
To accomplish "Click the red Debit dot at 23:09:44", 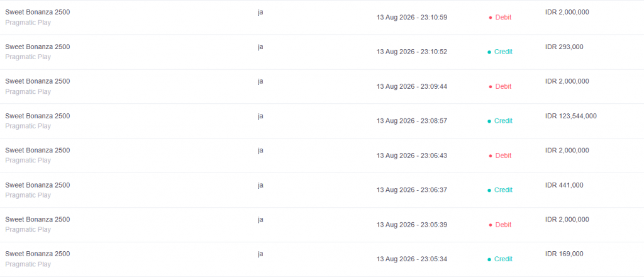I will (x=491, y=87).
